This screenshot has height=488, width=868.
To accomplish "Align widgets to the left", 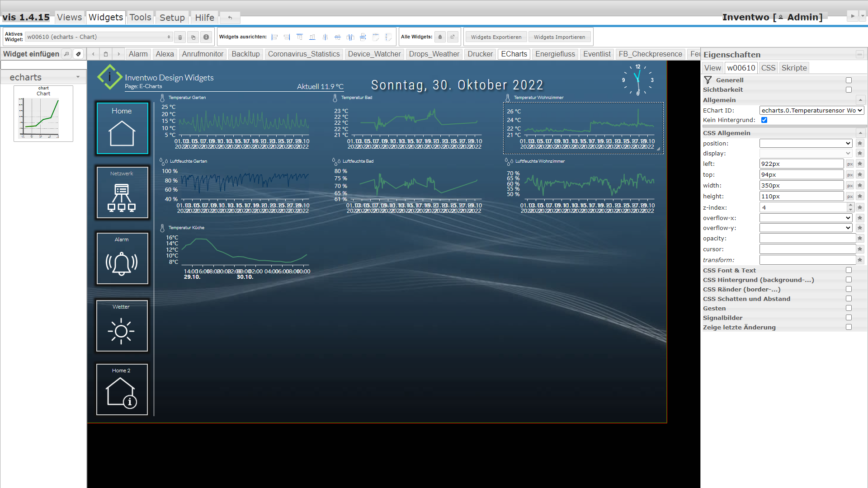I will (x=274, y=37).
